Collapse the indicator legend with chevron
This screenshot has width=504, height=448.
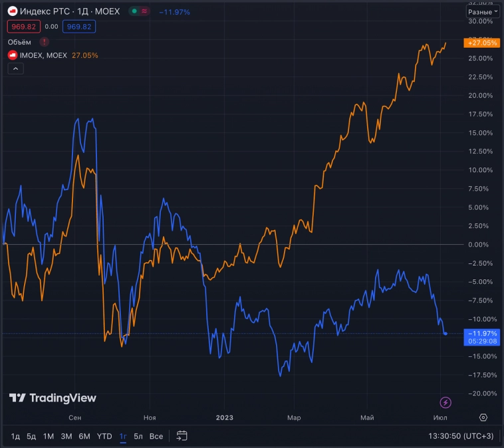15,68
